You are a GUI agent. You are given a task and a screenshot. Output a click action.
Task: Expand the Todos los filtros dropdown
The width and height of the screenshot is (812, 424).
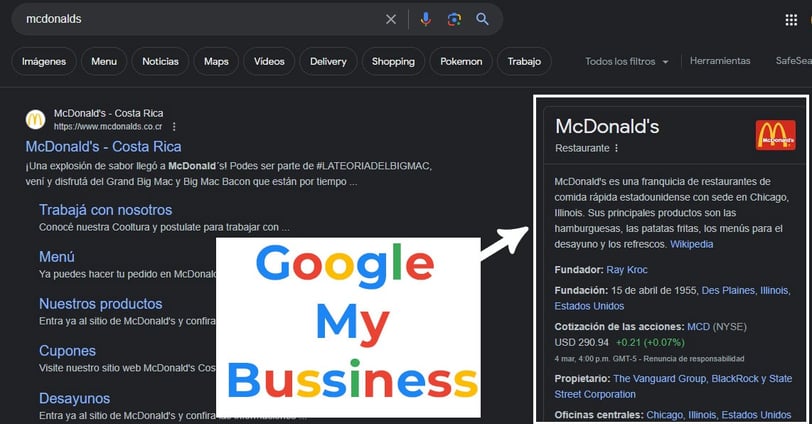[627, 62]
